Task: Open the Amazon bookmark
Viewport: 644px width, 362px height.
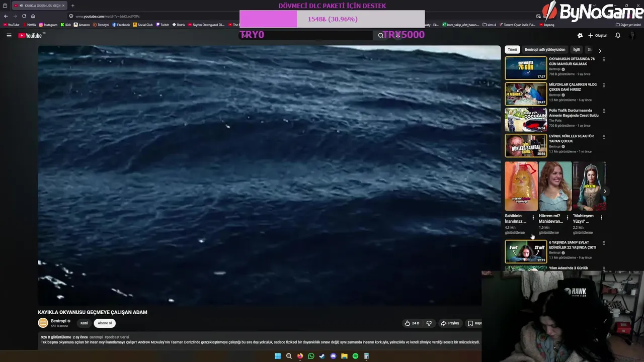Action: [82, 25]
